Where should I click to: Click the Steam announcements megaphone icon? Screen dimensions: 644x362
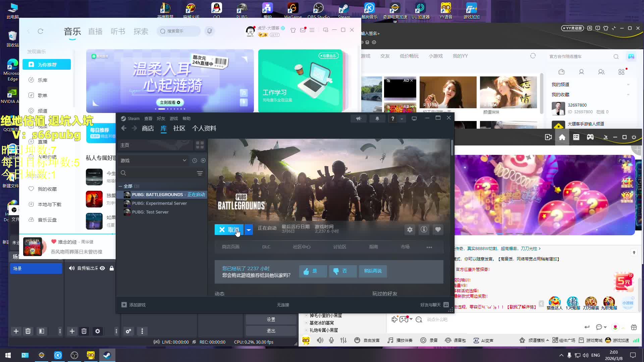(359, 118)
